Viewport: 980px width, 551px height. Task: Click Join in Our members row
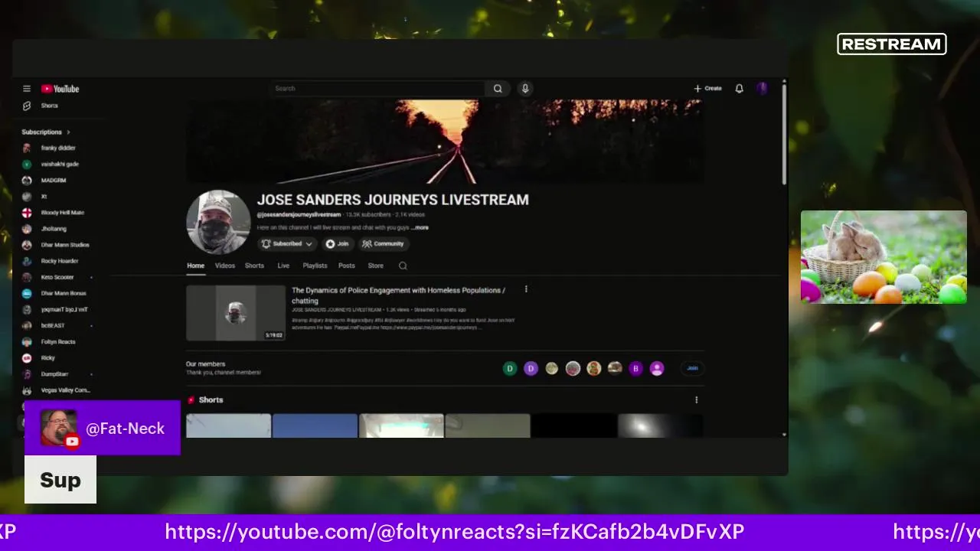coord(692,368)
